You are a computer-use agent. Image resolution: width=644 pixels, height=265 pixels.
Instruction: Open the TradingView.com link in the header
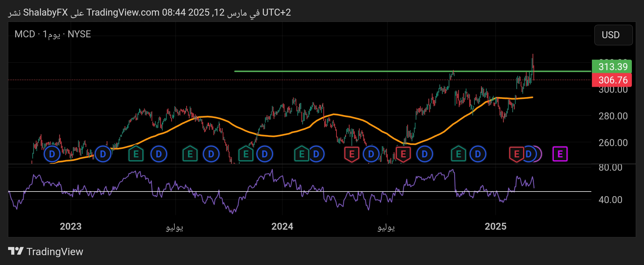click(123, 12)
